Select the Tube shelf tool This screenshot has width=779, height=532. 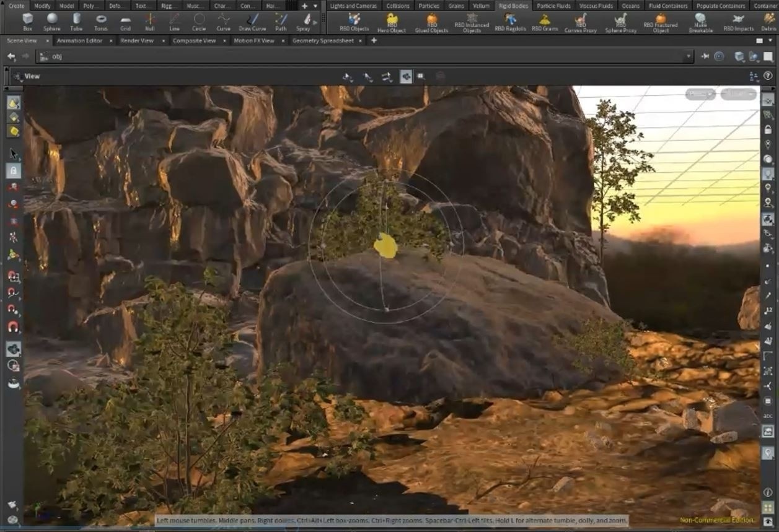pyautogui.click(x=76, y=22)
